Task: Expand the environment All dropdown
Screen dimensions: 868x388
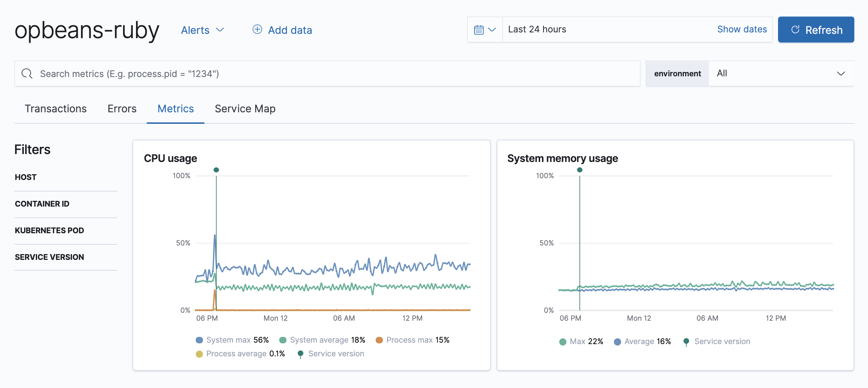Action: (781, 73)
